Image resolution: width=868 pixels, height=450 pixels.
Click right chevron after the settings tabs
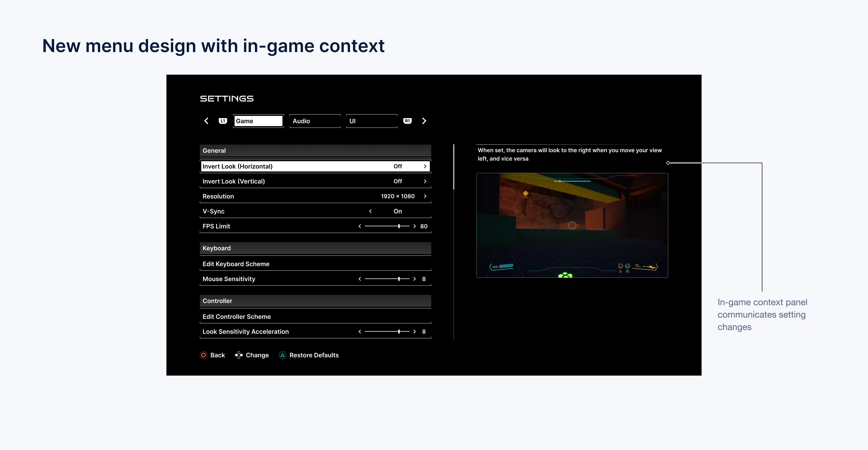click(x=424, y=121)
